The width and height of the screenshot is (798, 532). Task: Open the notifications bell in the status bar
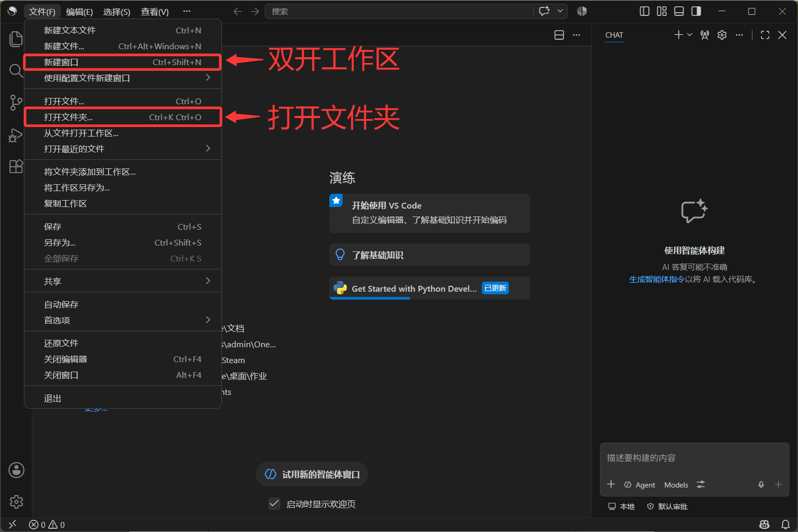[785, 525]
